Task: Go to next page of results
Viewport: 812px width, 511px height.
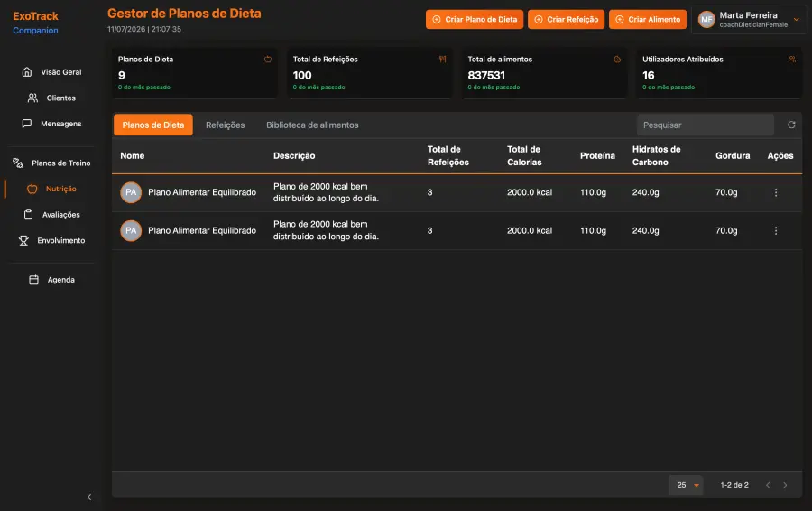Action: (785, 485)
